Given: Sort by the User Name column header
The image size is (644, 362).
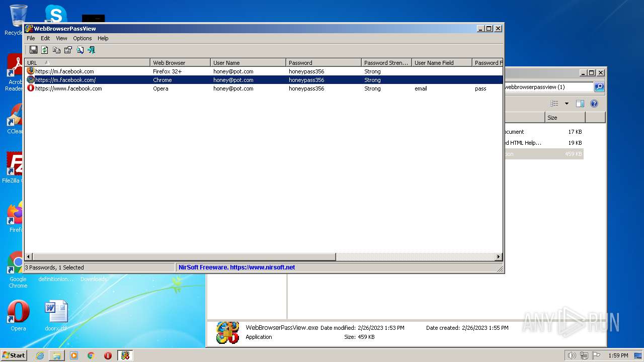Looking at the screenshot, I should click(248, 62).
